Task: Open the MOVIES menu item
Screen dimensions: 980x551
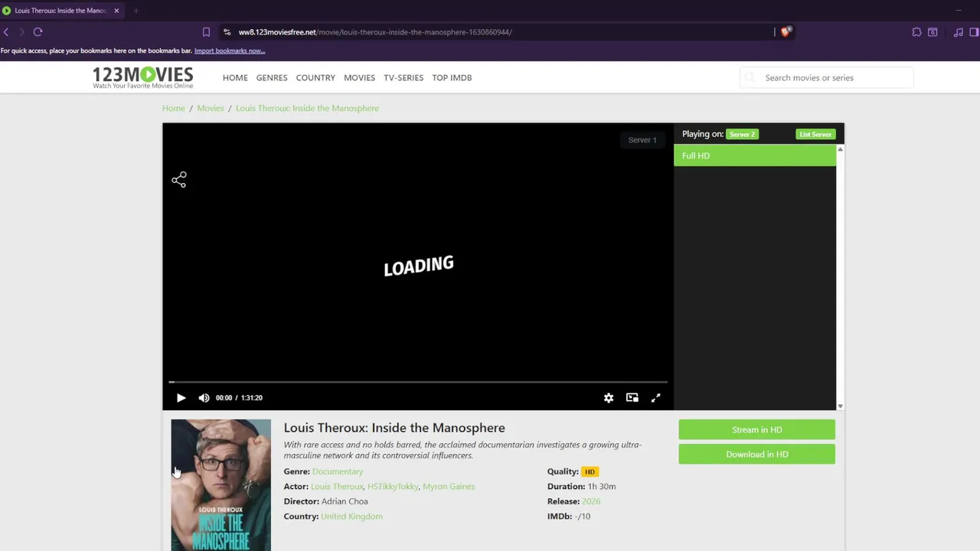Action: [359, 77]
